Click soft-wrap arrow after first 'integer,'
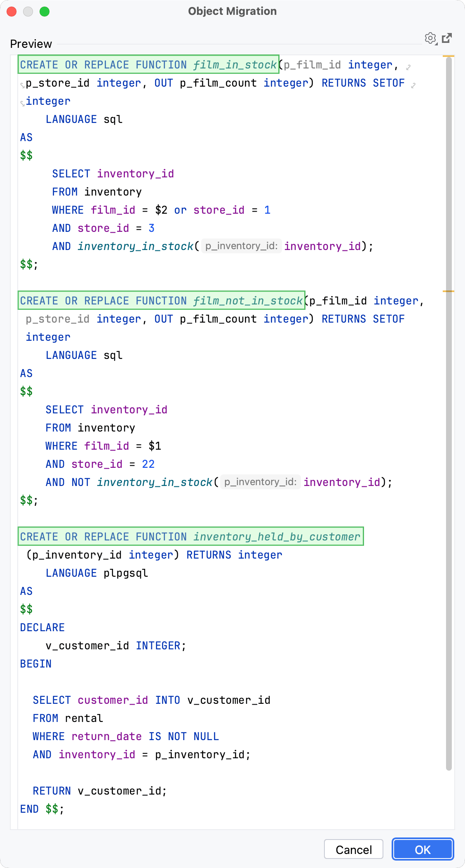Screen dimensions: 465x868 click(408, 67)
